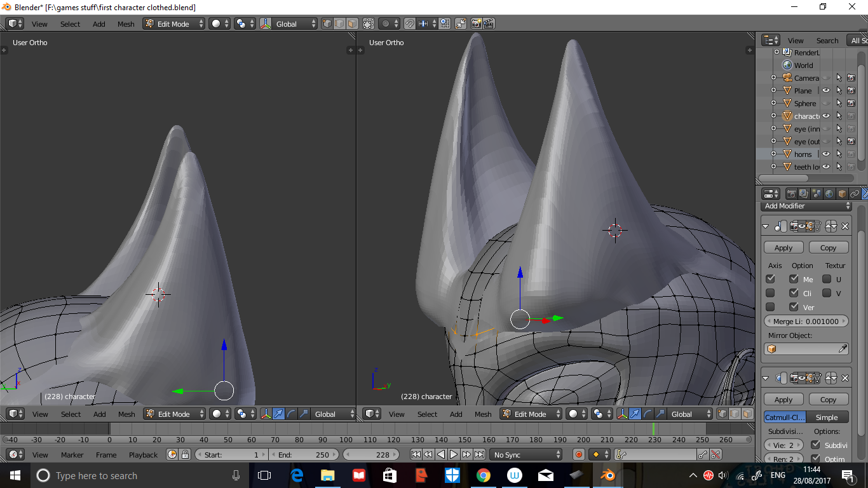Toggle 'Subdivi' option checkbox in Subdivision modifier
The height and width of the screenshot is (488, 868).
click(x=816, y=445)
